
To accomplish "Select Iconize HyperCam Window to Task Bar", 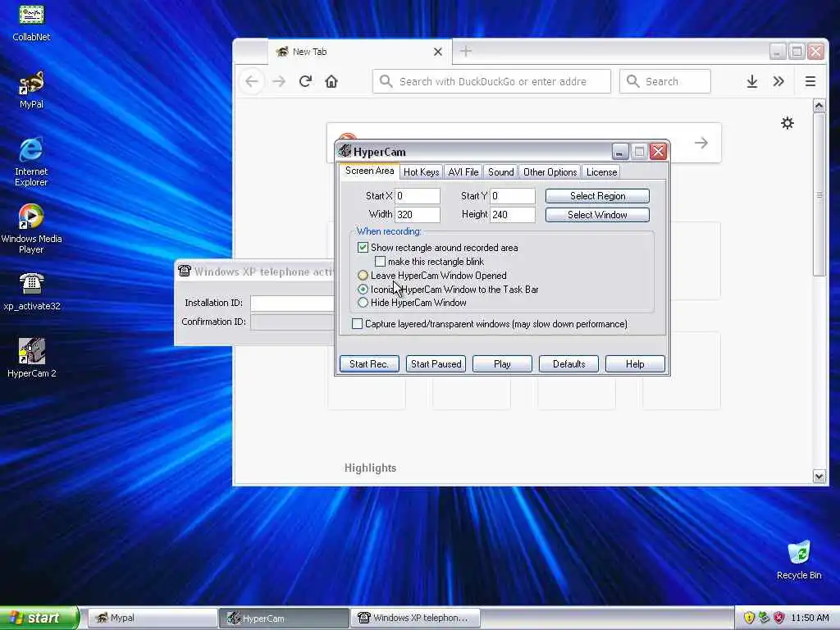I will click(363, 290).
